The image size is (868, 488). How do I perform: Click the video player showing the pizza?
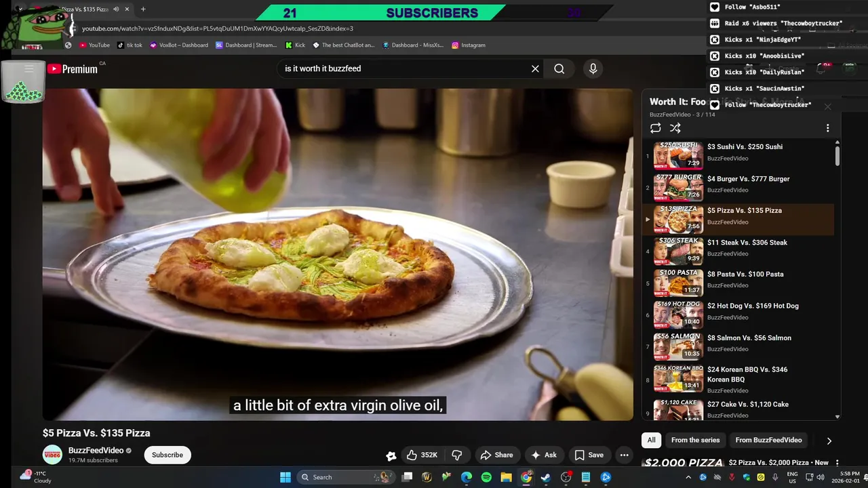pos(338,254)
